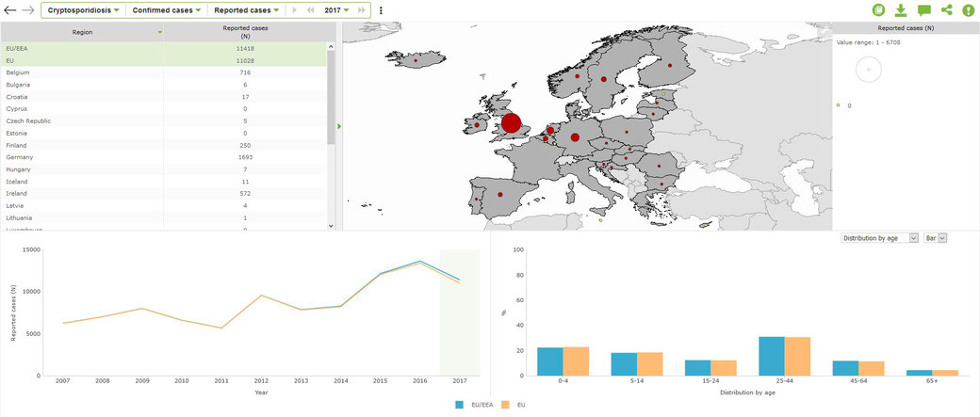Image resolution: width=980 pixels, height=417 pixels.
Task: Click the 65+ age group label
Action: (932, 380)
